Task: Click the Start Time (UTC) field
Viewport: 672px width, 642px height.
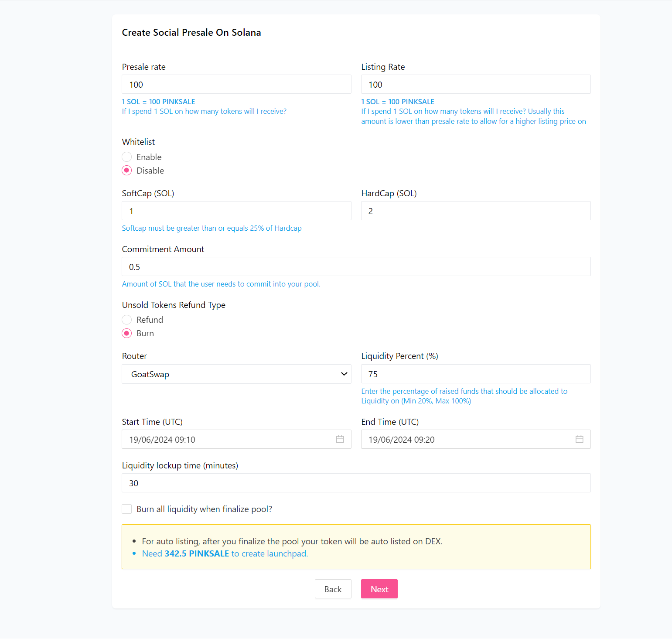Action: pyautogui.click(x=236, y=439)
